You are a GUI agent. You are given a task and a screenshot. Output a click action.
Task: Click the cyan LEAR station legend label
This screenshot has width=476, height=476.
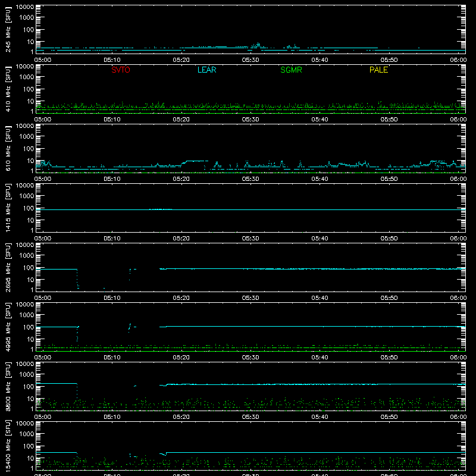pos(206,70)
